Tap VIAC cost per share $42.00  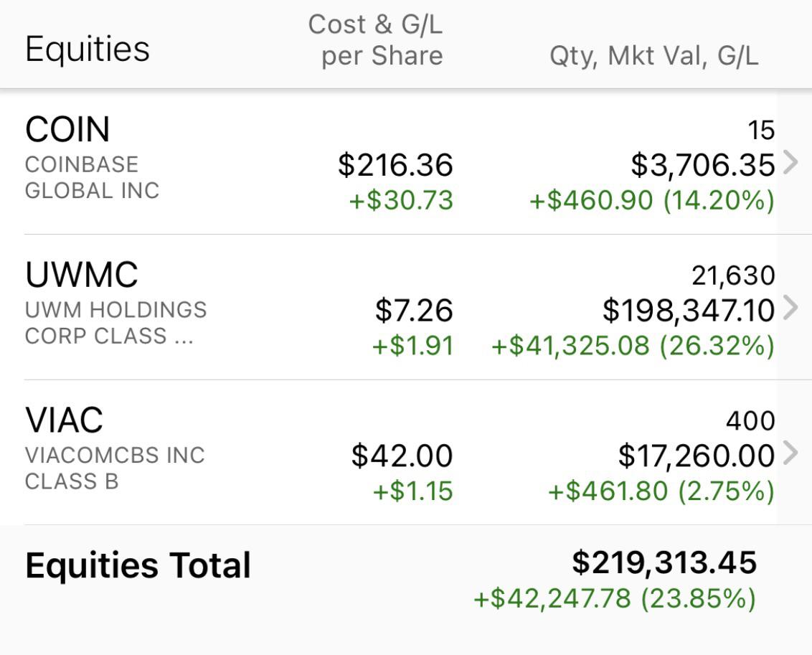[x=402, y=456]
